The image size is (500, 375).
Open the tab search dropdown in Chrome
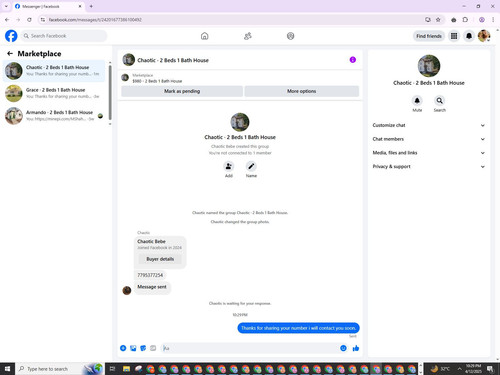6,6
